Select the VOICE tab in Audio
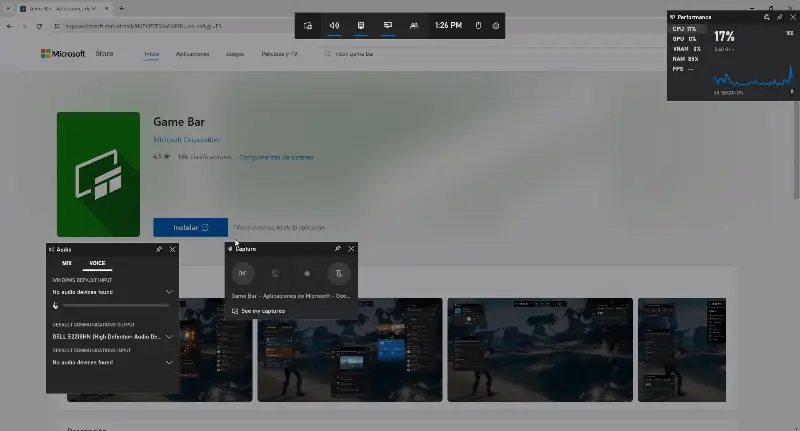The image size is (800, 431). pos(97,263)
